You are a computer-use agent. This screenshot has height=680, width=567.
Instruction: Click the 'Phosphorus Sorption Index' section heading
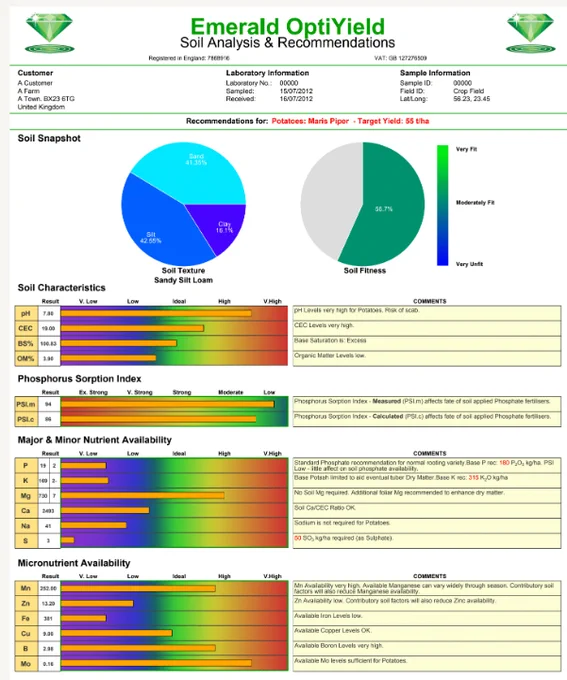[79, 379]
